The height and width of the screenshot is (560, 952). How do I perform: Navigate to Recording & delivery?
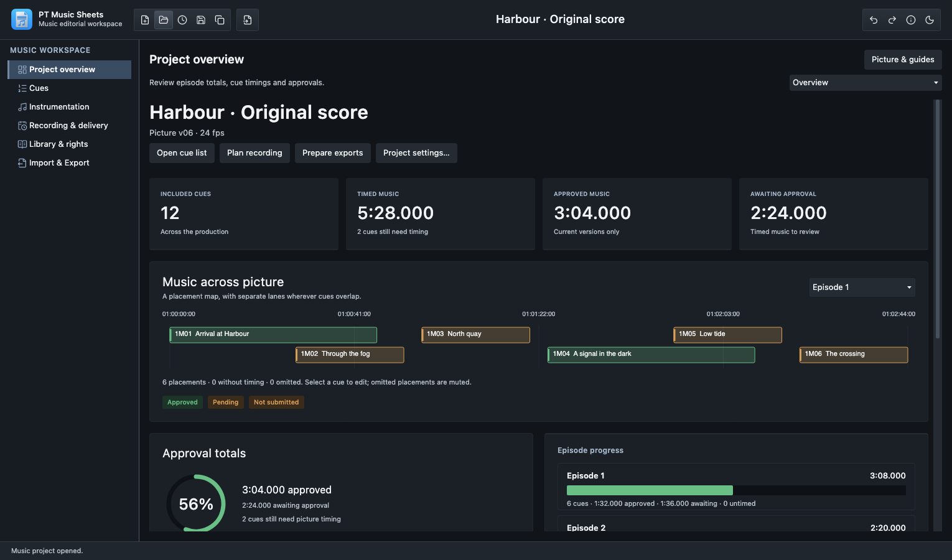70,126
